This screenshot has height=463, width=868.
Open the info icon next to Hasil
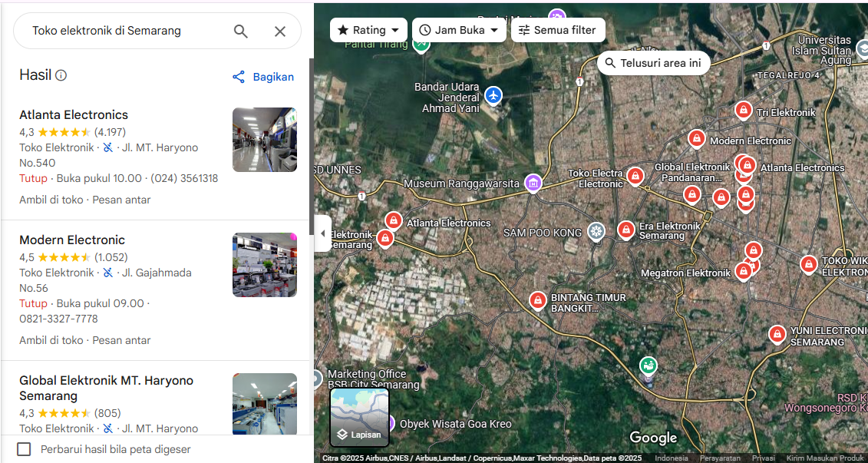click(61, 75)
